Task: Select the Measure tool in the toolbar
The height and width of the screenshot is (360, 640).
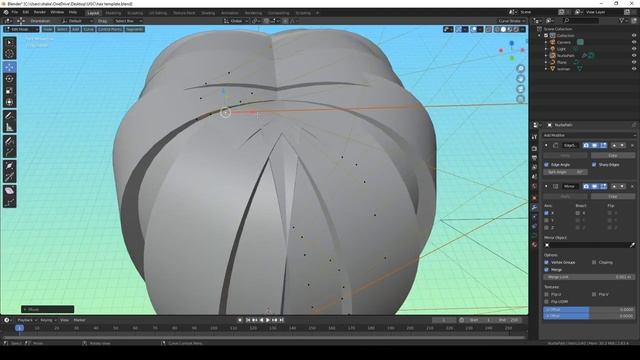Action: coord(9,127)
